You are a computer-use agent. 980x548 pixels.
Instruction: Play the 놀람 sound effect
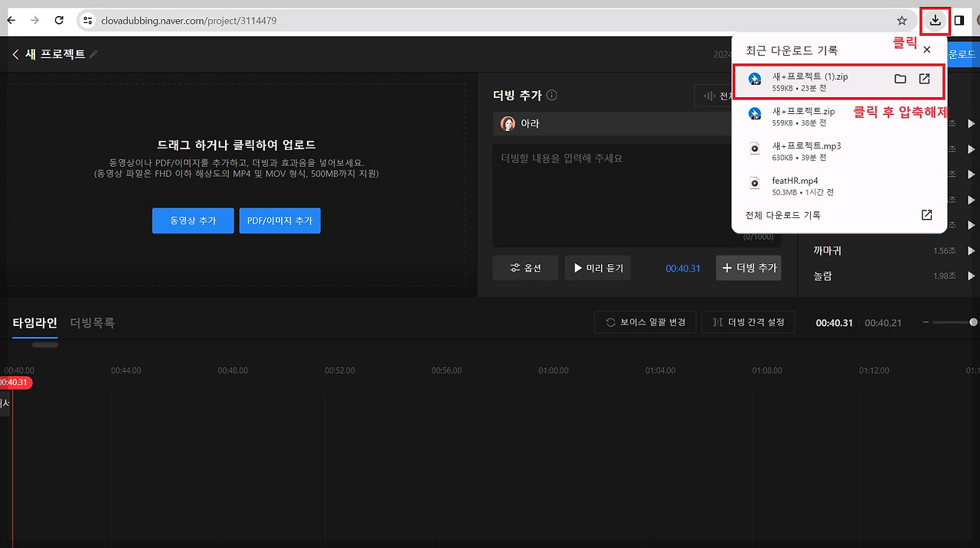pyautogui.click(x=971, y=276)
